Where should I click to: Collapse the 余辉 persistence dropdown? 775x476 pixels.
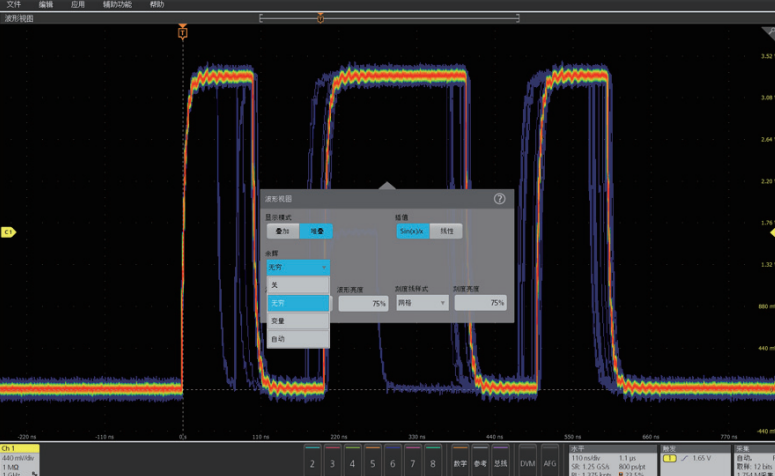pos(297,267)
